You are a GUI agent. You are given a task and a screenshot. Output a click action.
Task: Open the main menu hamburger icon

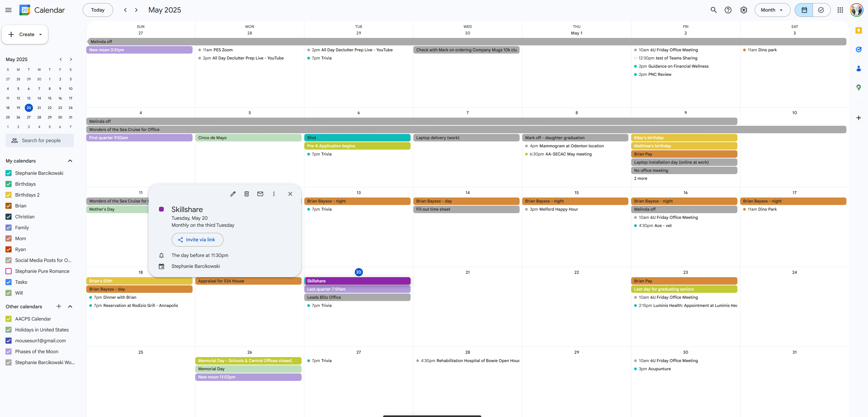8,10
